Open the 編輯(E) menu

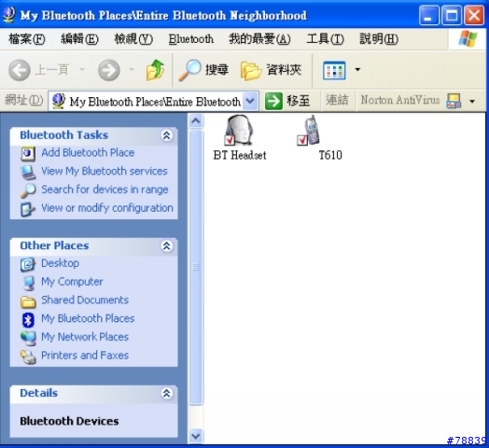pyautogui.click(x=79, y=39)
